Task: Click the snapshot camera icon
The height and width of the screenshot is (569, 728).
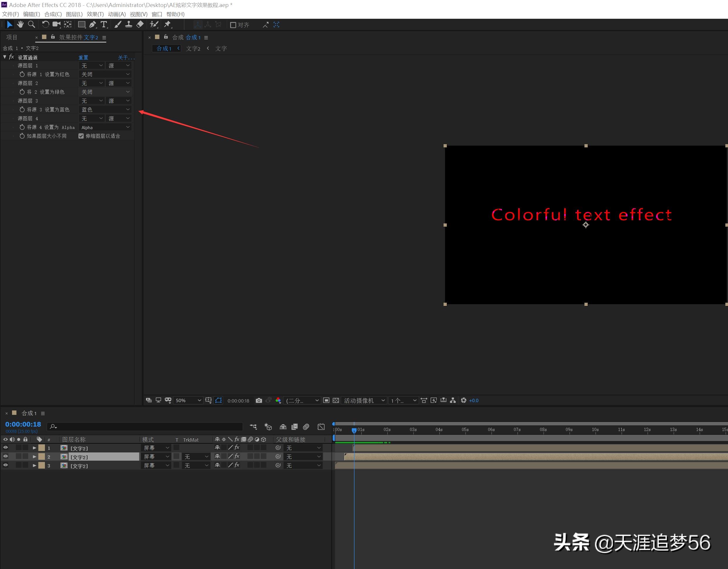Action: tap(259, 400)
